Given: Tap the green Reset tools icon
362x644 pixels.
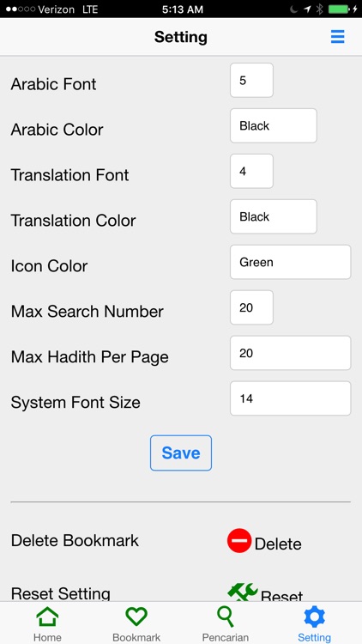Looking at the screenshot, I should click(x=243, y=592).
